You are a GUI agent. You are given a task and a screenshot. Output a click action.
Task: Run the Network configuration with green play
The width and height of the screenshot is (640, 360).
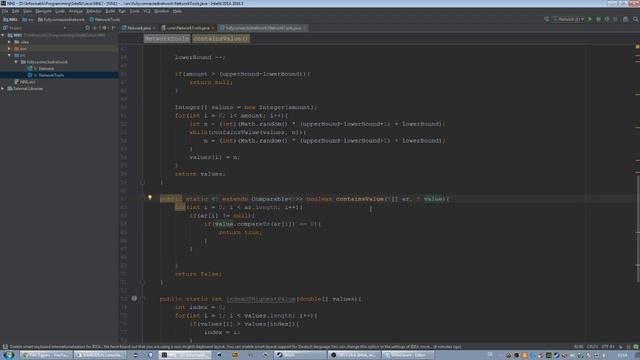tap(590, 19)
